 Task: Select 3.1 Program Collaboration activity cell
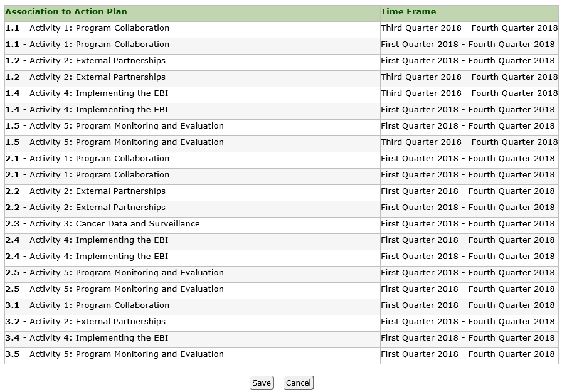pyautogui.click(x=87, y=305)
